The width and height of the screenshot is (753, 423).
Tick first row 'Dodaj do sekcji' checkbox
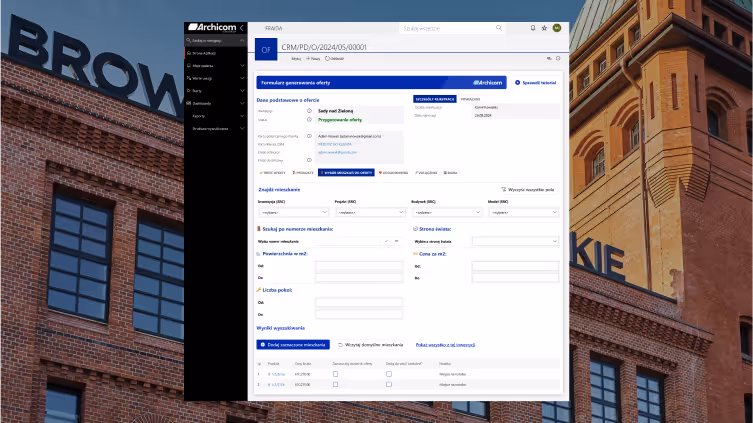pos(389,373)
